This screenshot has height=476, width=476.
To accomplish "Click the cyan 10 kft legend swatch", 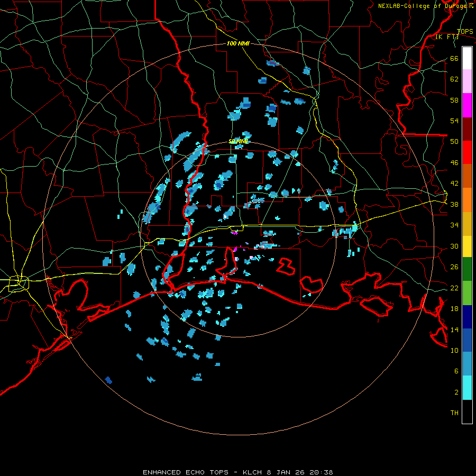I will click(467, 388).
